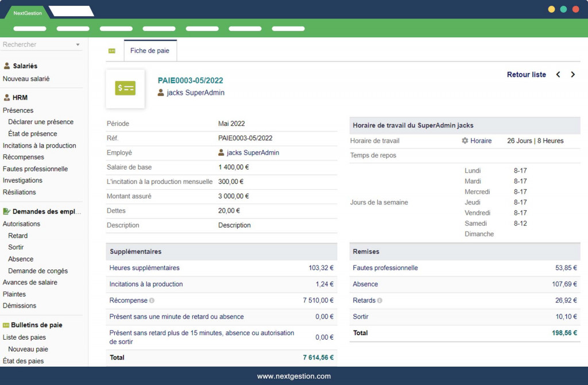The height and width of the screenshot is (385, 588).
Task: Click the info icon beside Récompense
Action: point(152,301)
